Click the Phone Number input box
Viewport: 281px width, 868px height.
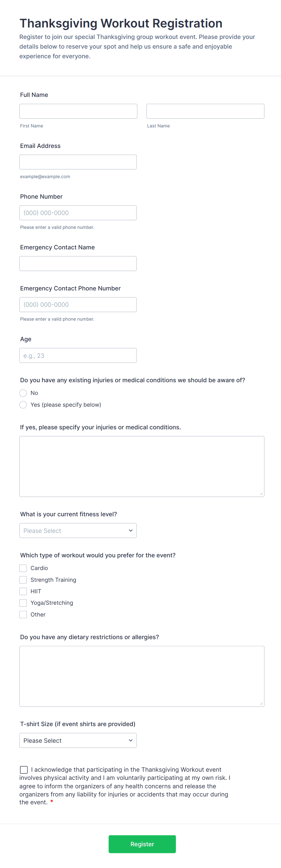click(x=78, y=213)
